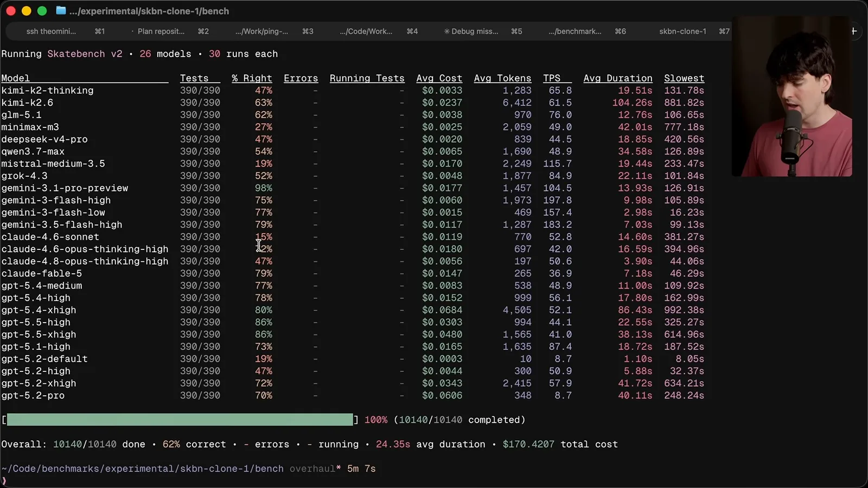Screen dimensions: 868x488
Task: Click the 'Avg Cost' column header
Action: coord(439,78)
